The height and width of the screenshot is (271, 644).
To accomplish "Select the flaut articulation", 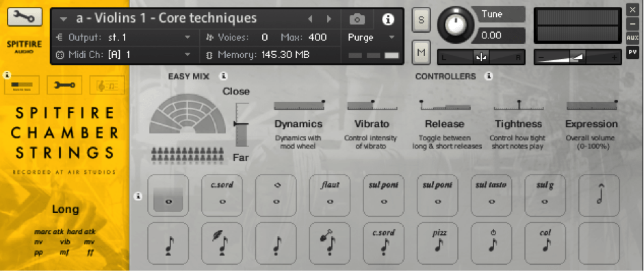I will pos(331,196).
